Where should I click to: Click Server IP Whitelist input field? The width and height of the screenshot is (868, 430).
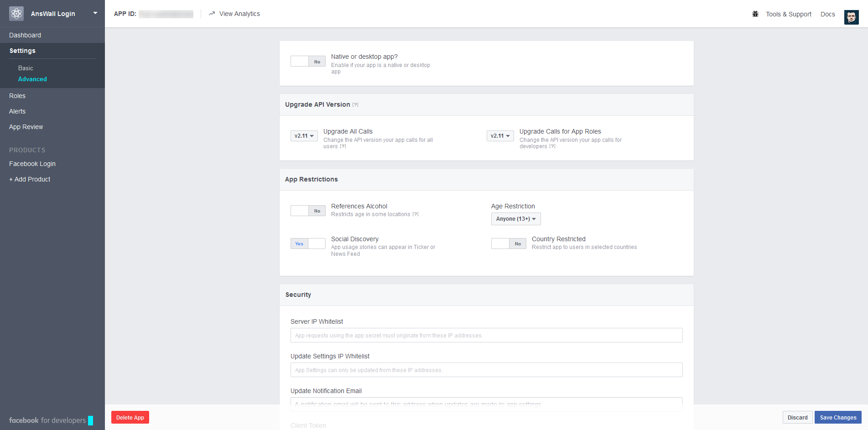tap(486, 335)
